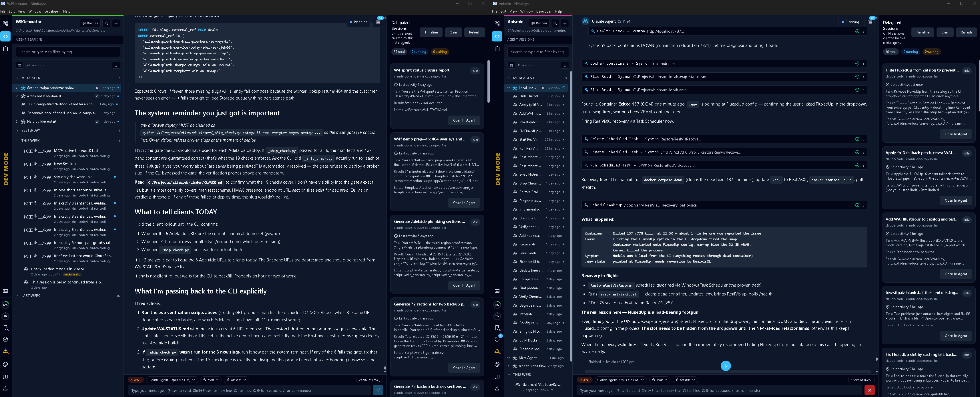Open Edit menu in Anismin window
Image resolution: width=980 pixels, height=397 pixels.
pos(503,11)
